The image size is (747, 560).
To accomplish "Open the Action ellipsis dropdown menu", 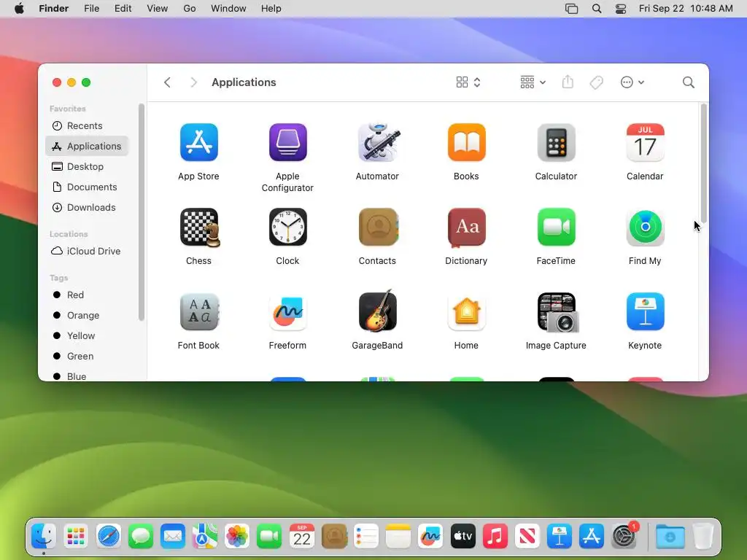I will (632, 82).
